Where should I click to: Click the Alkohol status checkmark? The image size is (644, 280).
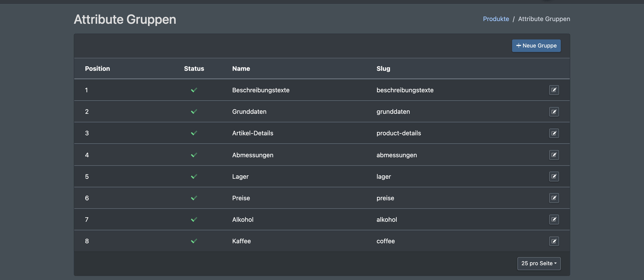coord(194,220)
